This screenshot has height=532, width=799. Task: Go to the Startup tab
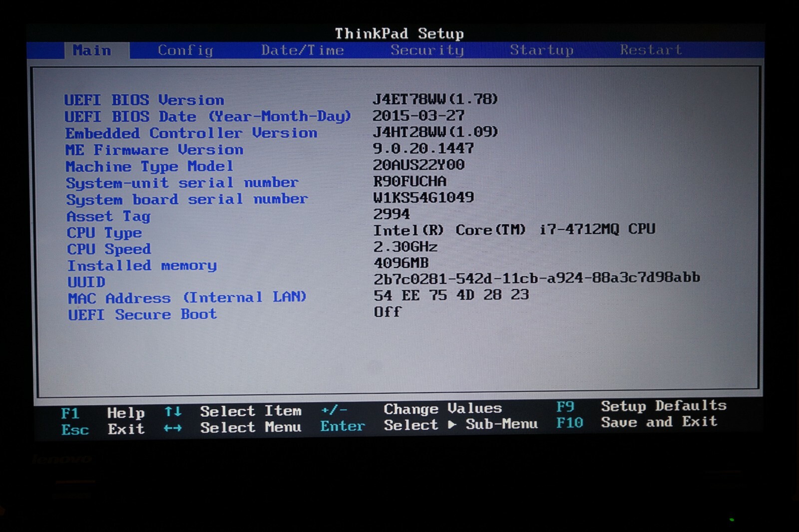(542, 50)
